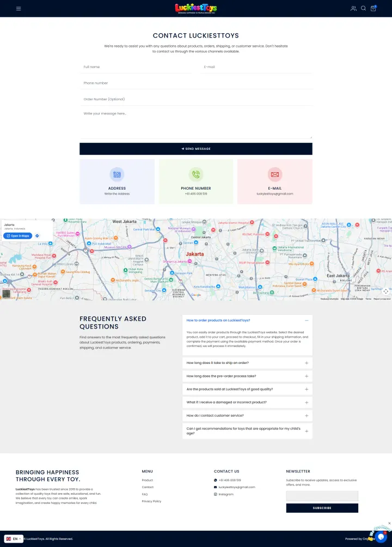Click the map camera controls icon
Image resolution: width=392 pixels, height=547 pixels.
coord(385,291)
